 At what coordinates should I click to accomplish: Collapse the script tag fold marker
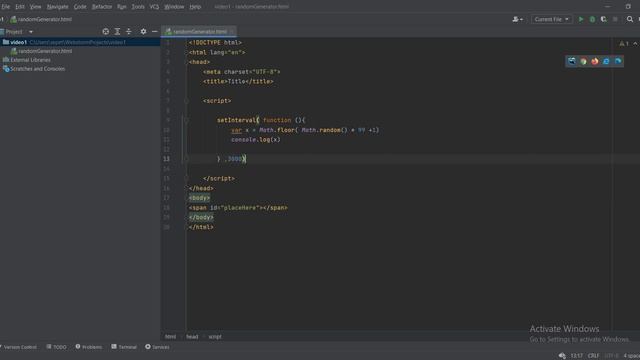186,101
